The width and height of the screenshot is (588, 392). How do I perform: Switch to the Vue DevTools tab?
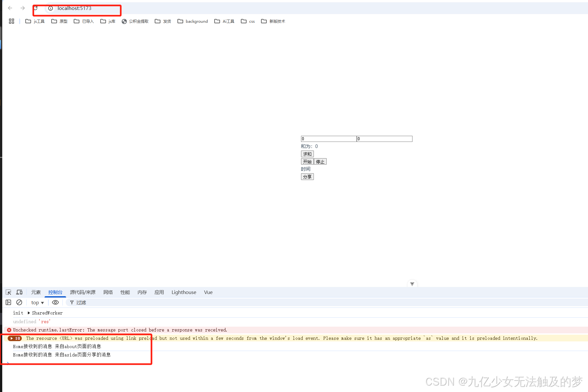[208, 292]
